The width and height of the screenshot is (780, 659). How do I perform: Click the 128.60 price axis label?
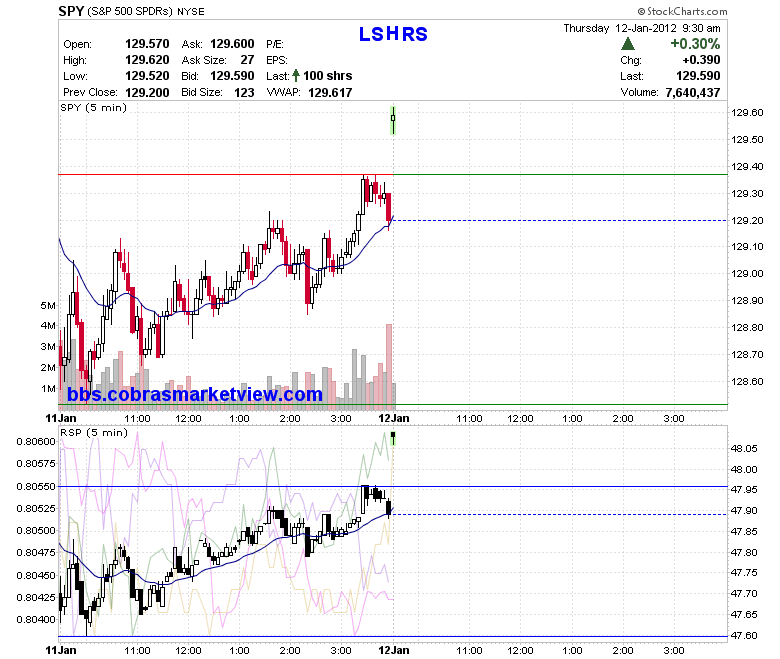[747, 381]
